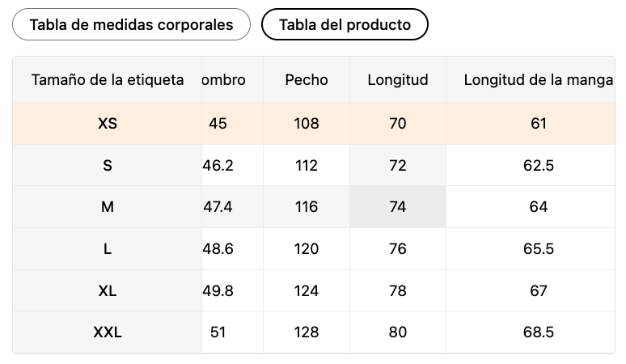Switch to Tabla de medidas corporales tab

point(131,24)
